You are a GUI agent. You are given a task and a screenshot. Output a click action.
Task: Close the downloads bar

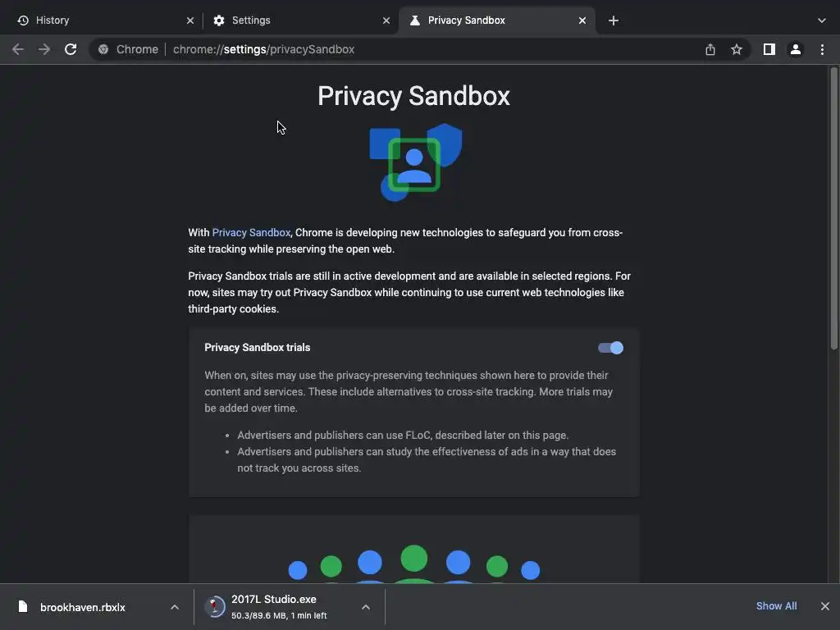(825, 606)
